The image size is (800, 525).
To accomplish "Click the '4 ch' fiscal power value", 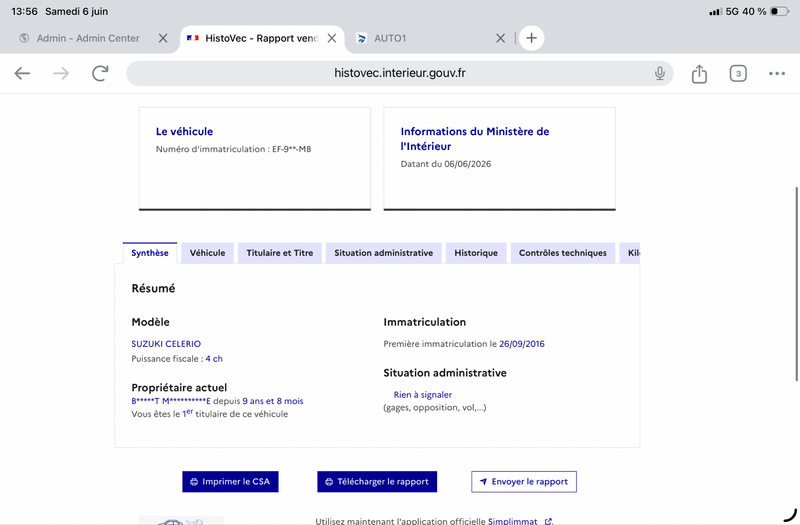I will [x=214, y=359].
